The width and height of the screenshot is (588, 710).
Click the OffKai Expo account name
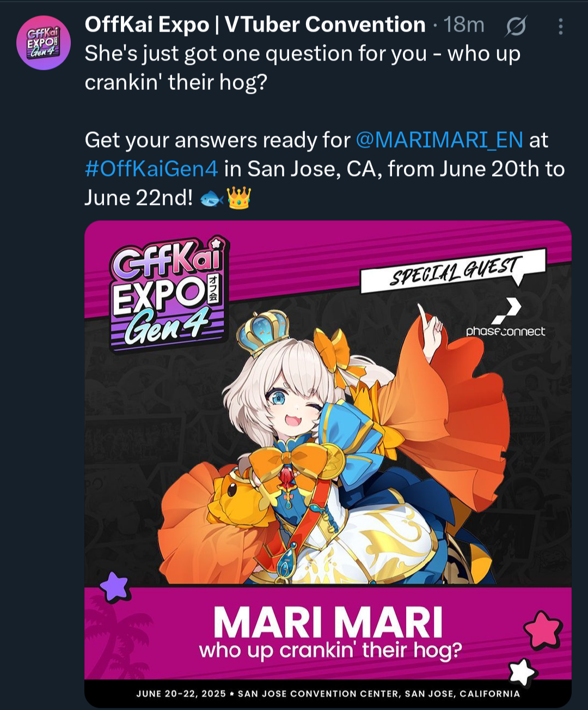[x=255, y=25]
